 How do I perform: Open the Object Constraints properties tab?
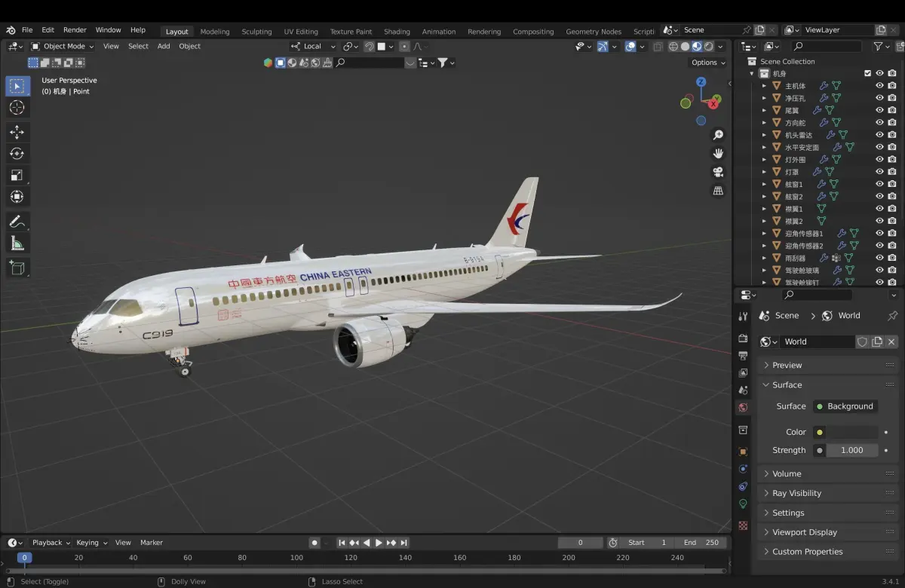click(743, 486)
